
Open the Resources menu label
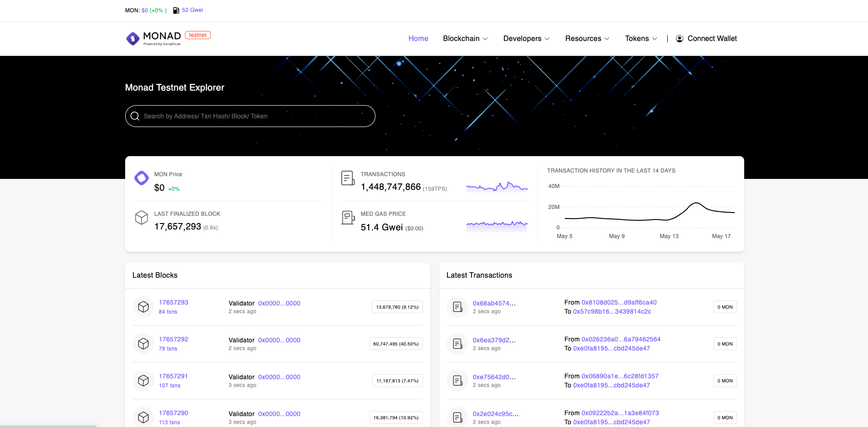point(583,39)
